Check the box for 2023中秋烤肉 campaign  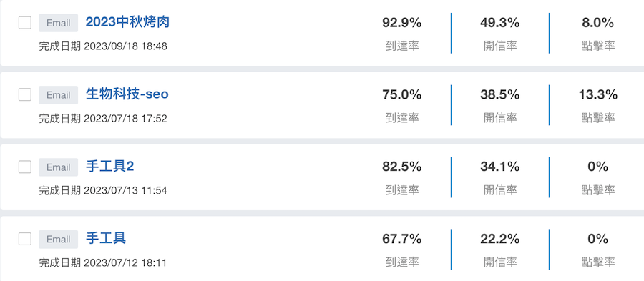click(x=25, y=23)
